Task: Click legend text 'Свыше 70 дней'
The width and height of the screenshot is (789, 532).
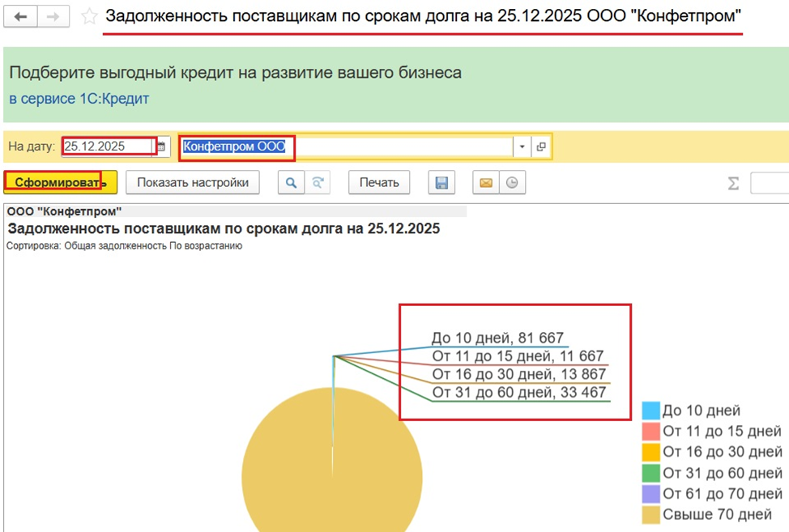Action: 717,514
